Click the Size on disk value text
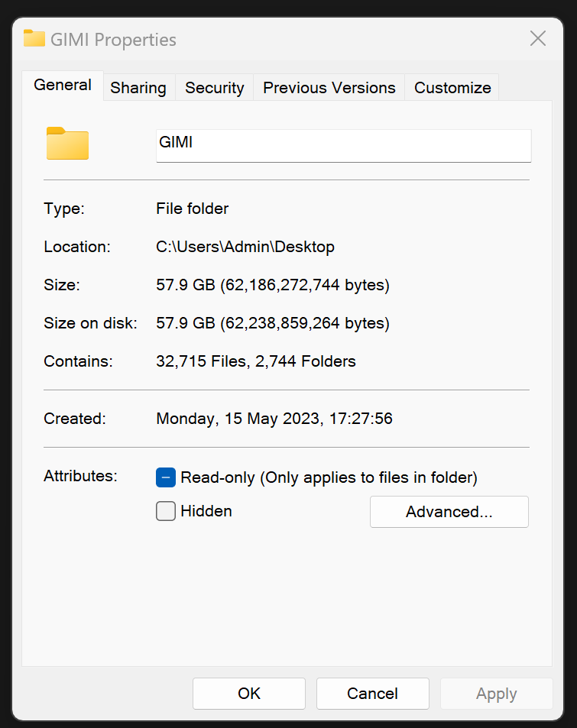Image resolution: width=577 pixels, height=728 pixels. tap(273, 323)
